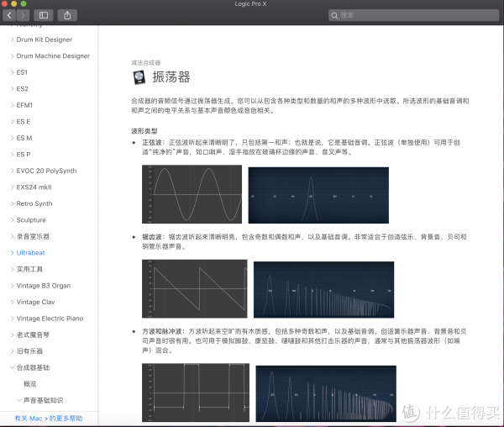This screenshot has width=504, height=427.
Task: Click the sawtooth waveform image
Action: point(195,289)
